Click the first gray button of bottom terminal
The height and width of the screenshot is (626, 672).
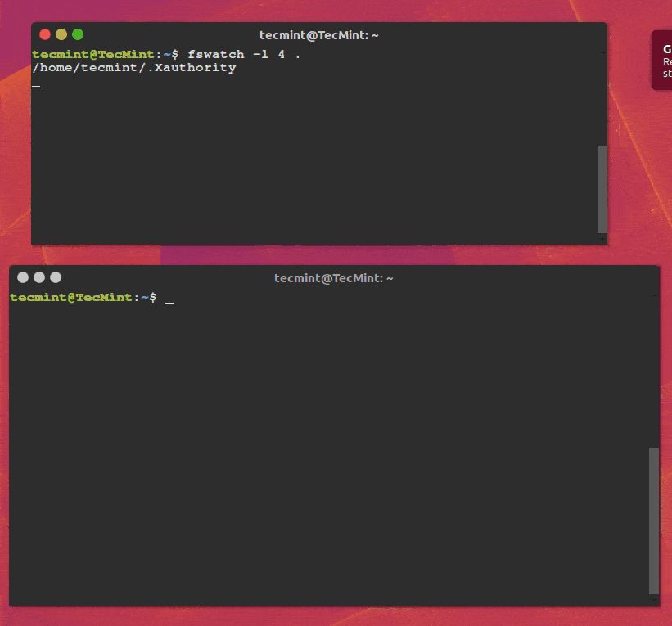coord(23,277)
